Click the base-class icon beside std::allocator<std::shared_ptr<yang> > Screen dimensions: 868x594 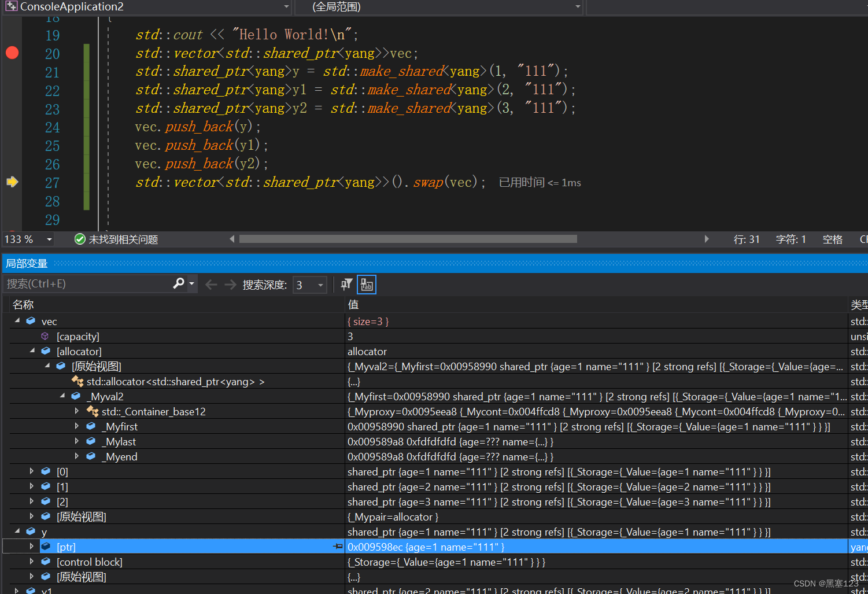pyautogui.click(x=77, y=381)
